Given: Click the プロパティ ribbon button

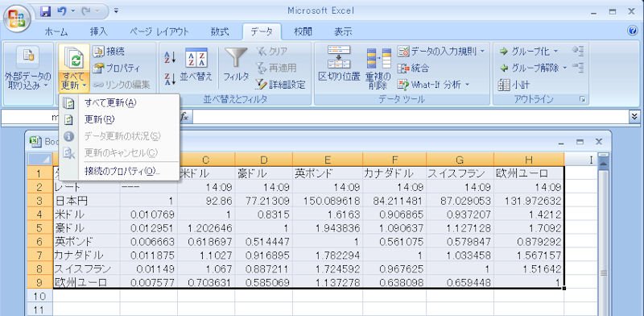Looking at the screenshot, I should coord(116,68).
